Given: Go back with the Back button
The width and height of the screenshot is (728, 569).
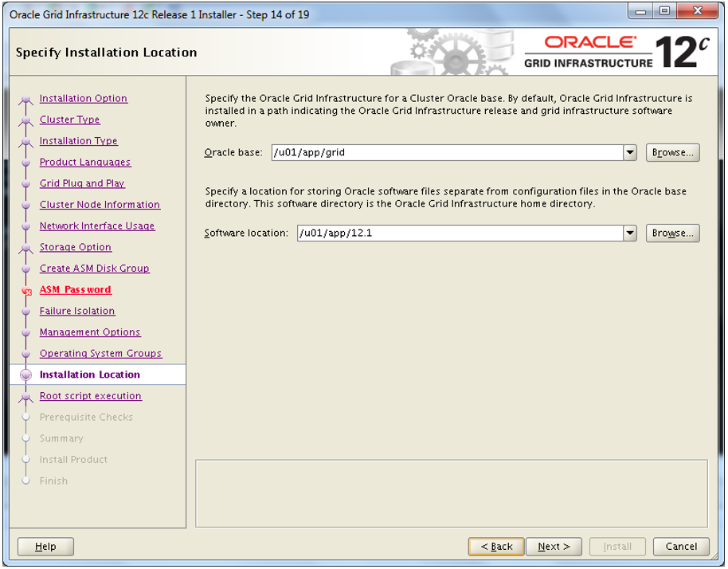Looking at the screenshot, I should click(496, 547).
